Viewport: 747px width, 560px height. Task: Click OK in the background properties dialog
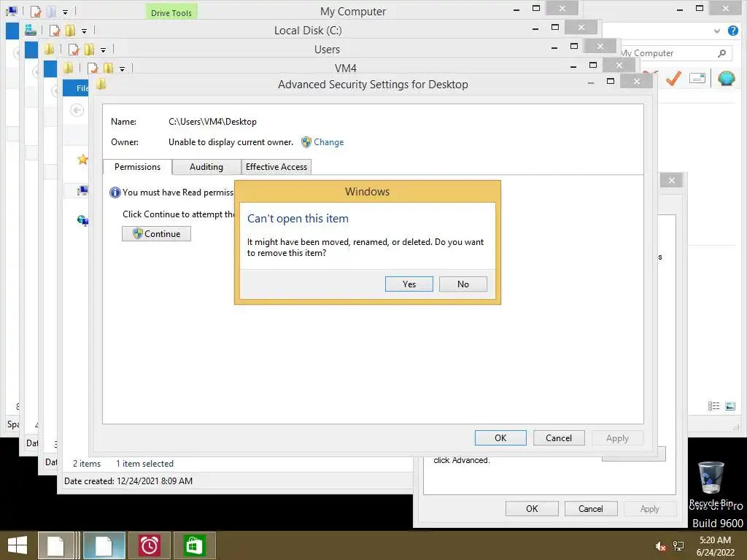click(532, 508)
